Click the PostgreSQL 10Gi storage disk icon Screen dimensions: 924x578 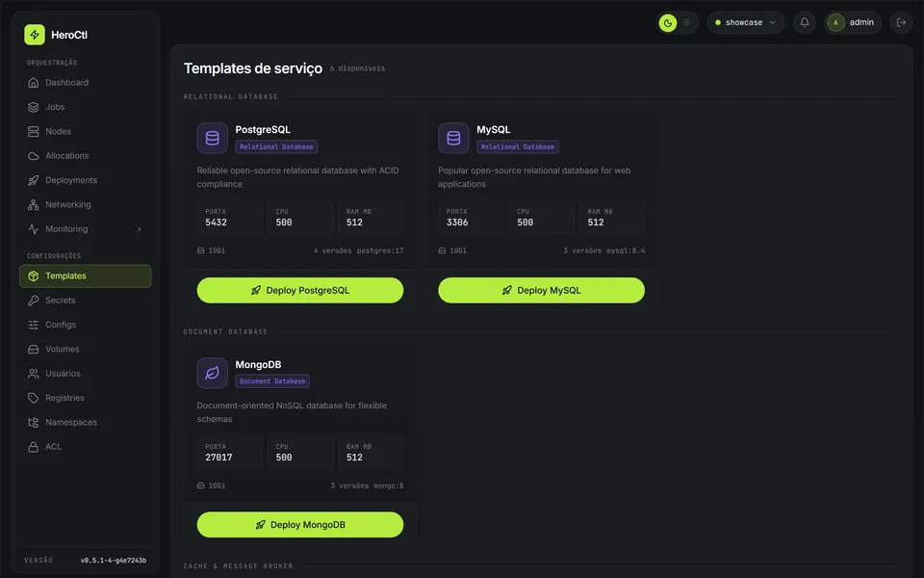tap(201, 250)
